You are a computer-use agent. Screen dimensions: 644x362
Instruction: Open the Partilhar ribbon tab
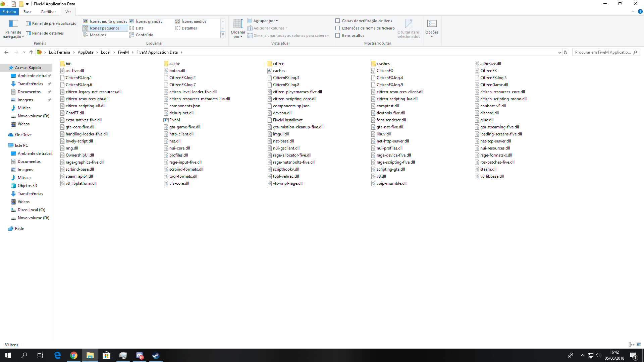click(x=48, y=12)
